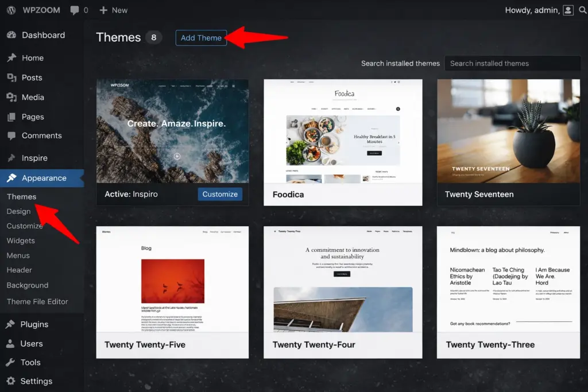Viewport: 588px width, 392px height.
Task: Open the Widgets submenu item
Action: coord(21,240)
